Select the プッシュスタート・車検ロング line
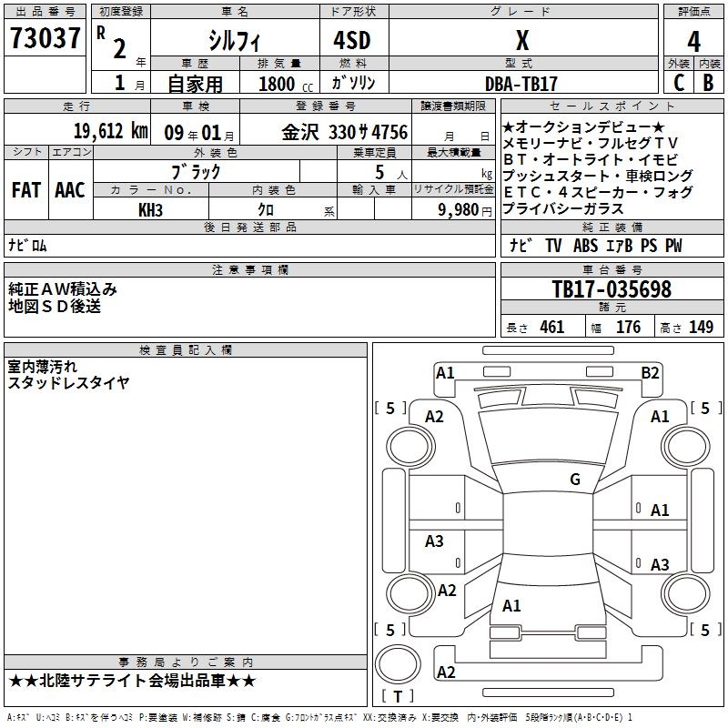 point(598,176)
